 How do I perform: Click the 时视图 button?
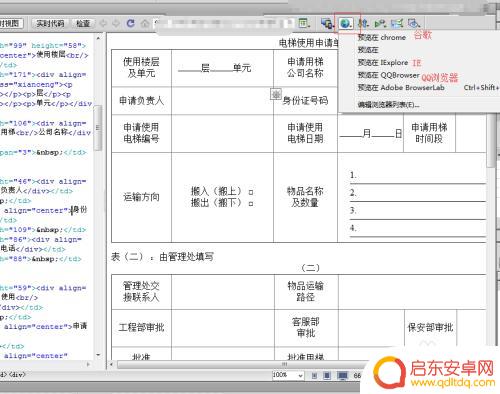point(11,23)
